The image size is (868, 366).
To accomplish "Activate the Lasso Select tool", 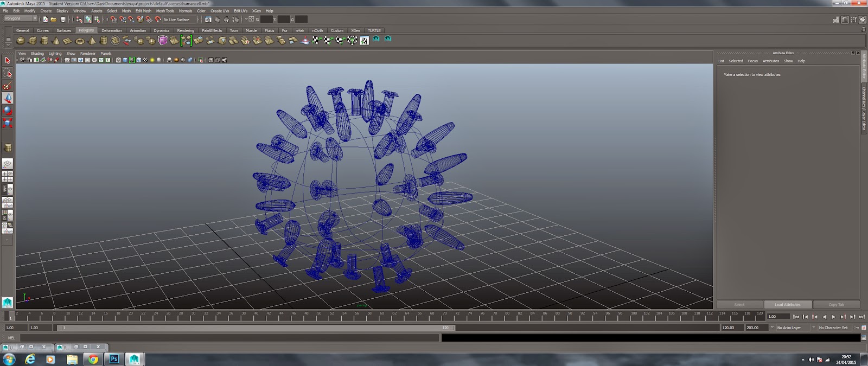I will 8,73.
